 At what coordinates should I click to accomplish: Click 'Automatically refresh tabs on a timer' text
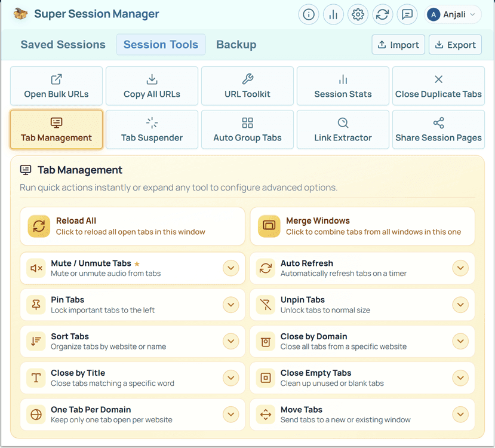click(343, 274)
